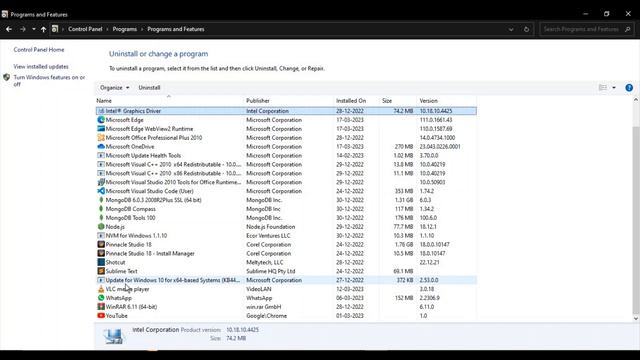Sort by the Name column header
This screenshot has width=640, height=360.
pos(169,100)
